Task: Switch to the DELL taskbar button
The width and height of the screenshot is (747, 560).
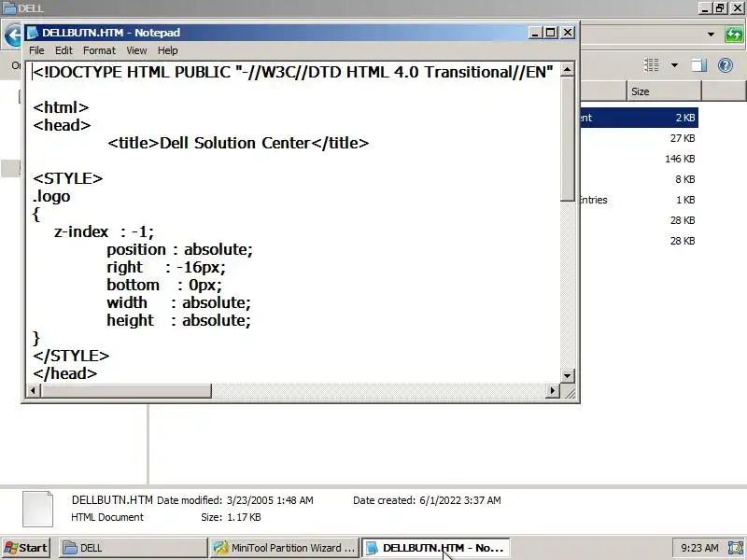Action: pos(133,548)
